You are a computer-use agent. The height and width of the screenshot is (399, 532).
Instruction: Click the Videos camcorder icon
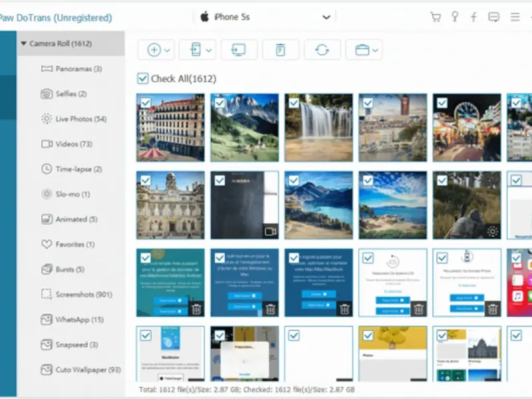pyautogui.click(x=47, y=144)
